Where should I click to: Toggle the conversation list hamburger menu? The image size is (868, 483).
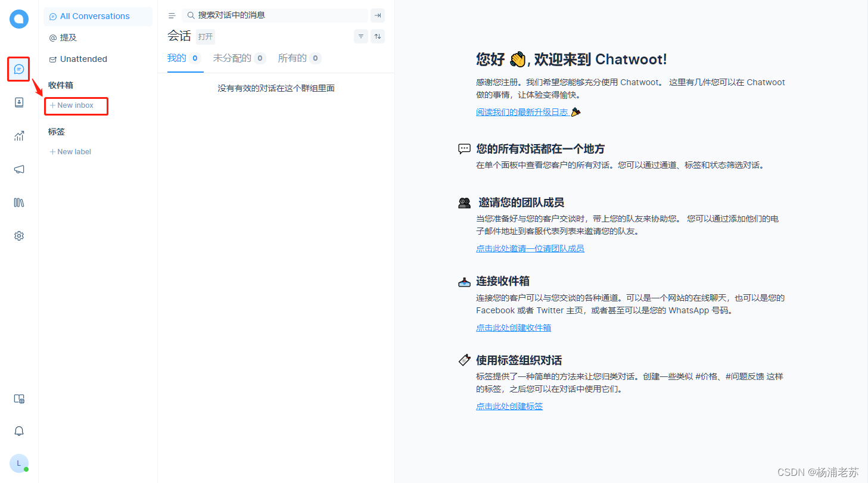(x=172, y=15)
